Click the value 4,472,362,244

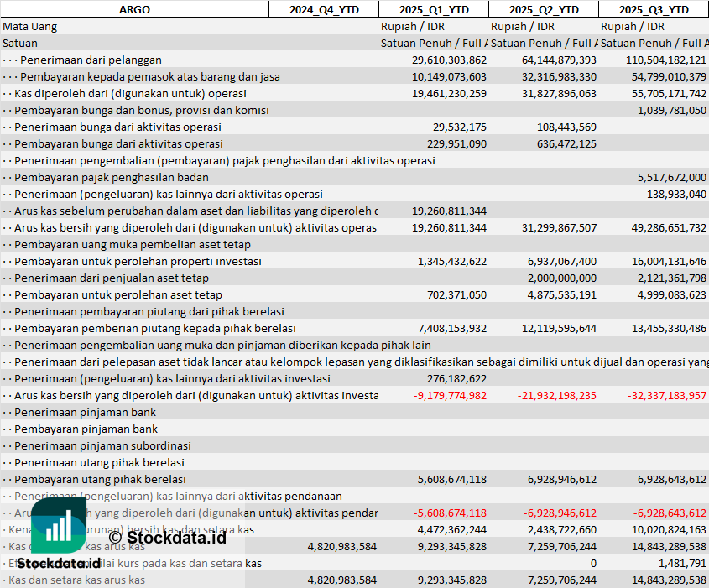[x=452, y=528]
